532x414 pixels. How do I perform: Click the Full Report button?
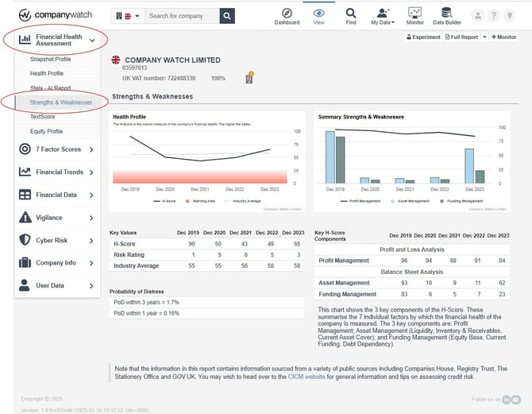point(461,37)
